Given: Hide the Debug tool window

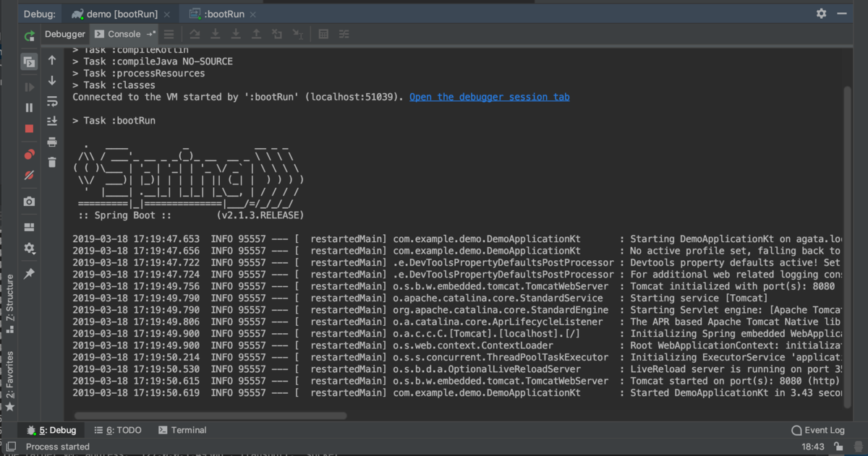Looking at the screenshot, I should click(843, 14).
